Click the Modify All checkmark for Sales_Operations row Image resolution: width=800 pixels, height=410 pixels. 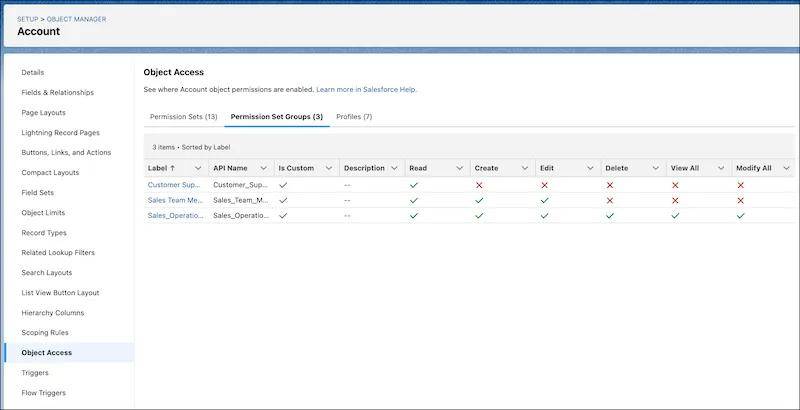pos(740,215)
